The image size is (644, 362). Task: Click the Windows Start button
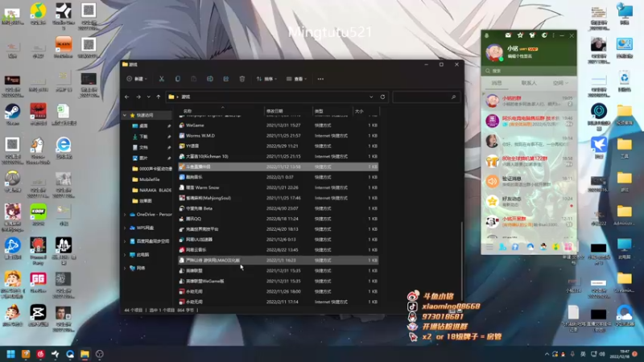[11, 354]
